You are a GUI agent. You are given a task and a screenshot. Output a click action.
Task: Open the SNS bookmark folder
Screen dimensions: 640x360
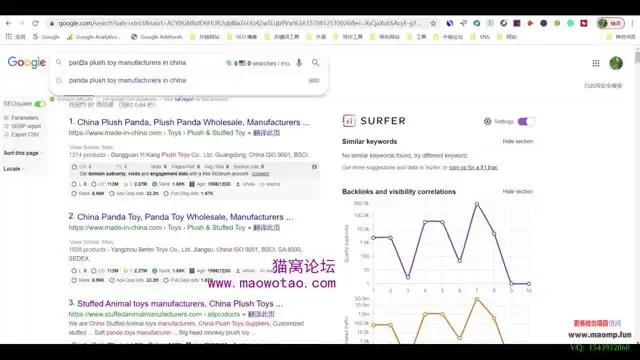tap(480, 37)
